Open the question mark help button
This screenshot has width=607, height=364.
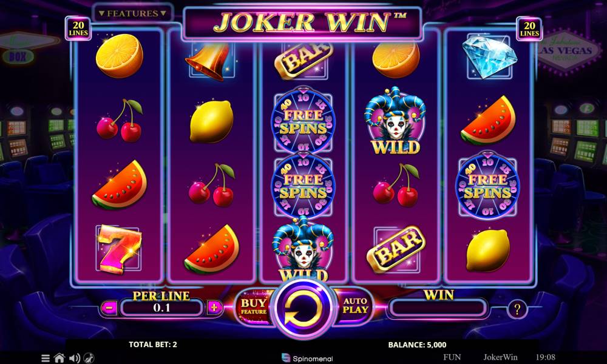coord(517,309)
